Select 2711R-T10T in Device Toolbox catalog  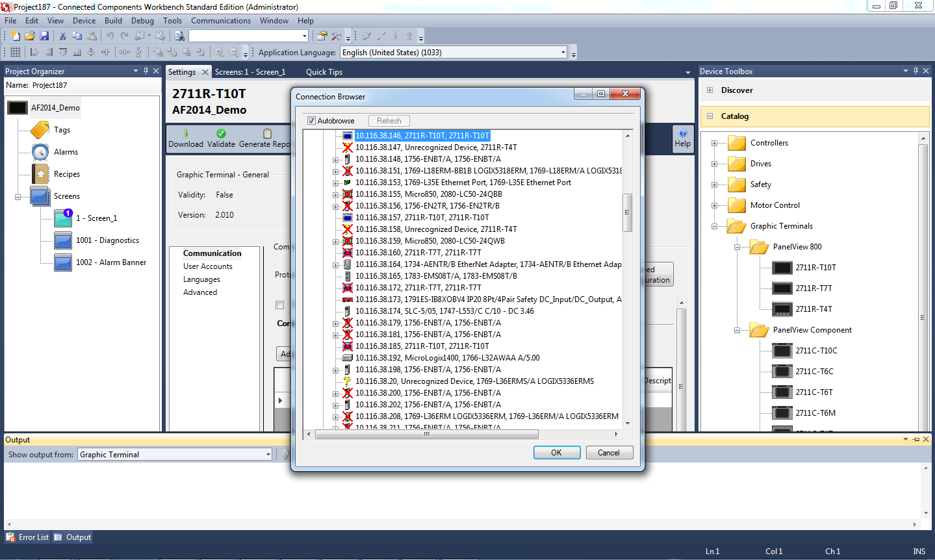click(815, 268)
